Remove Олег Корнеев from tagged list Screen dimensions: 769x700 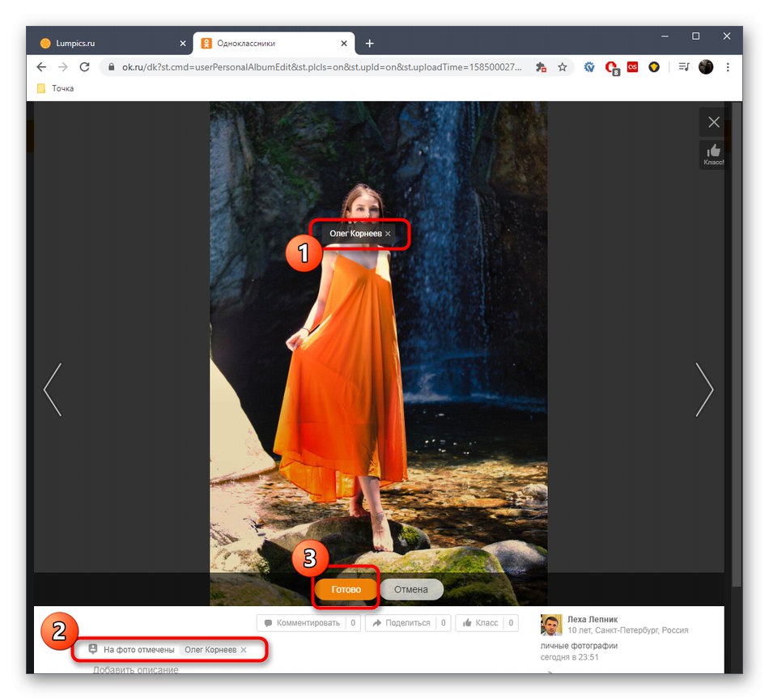pyautogui.click(x=244, y=650)
